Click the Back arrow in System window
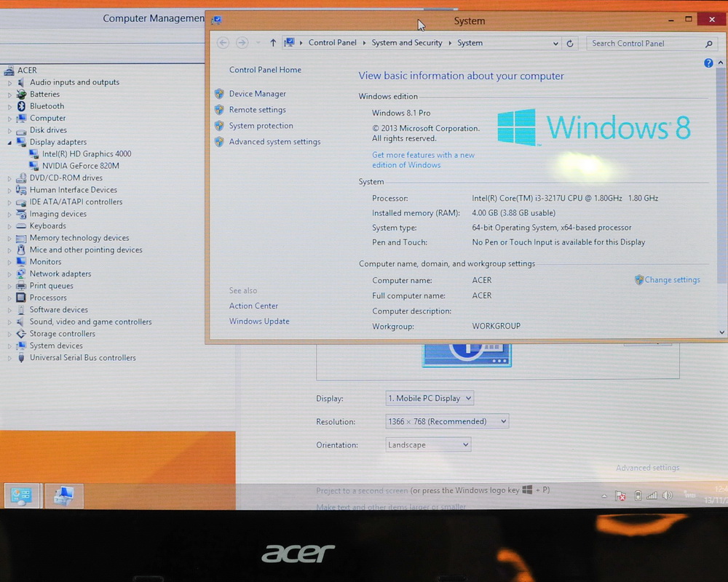Image resolution: width=728 pixels, height=582 pixels. (223, 43)
